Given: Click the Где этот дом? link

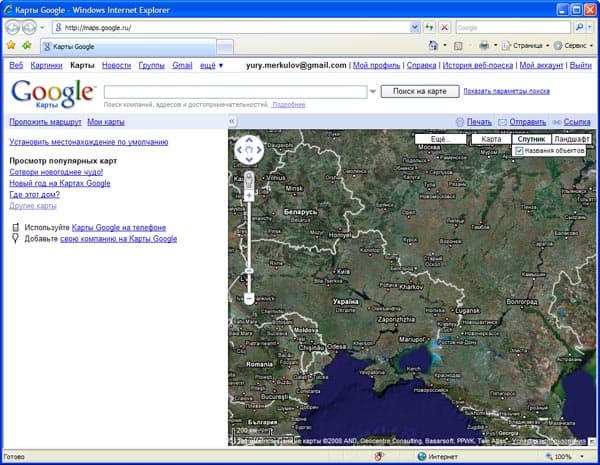Looking at the screenshot, I should [34, 194].
